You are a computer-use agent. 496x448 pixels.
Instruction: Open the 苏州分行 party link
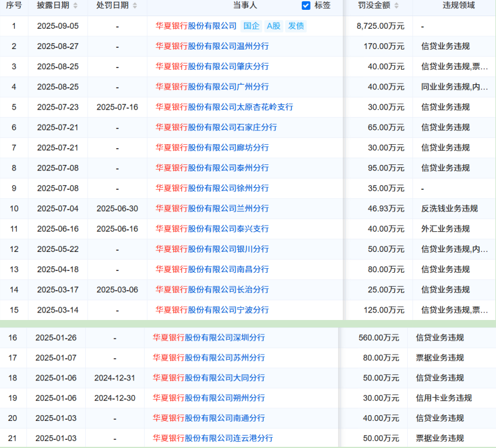pos(209,358)
